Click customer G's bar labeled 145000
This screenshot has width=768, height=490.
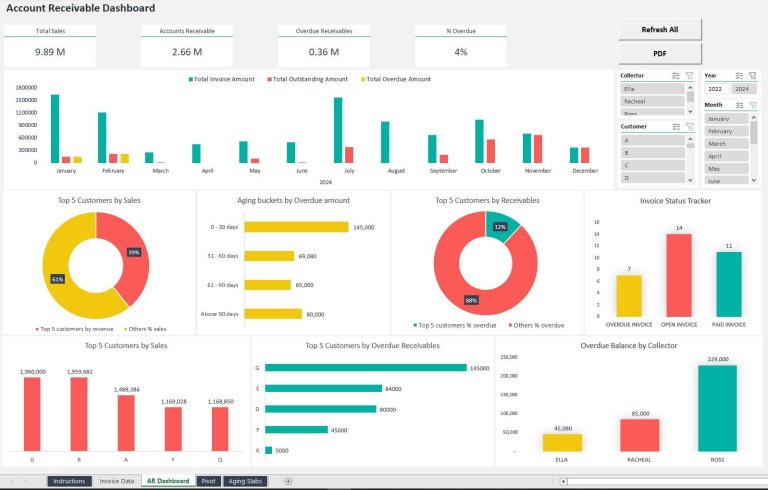coord(366,368)
